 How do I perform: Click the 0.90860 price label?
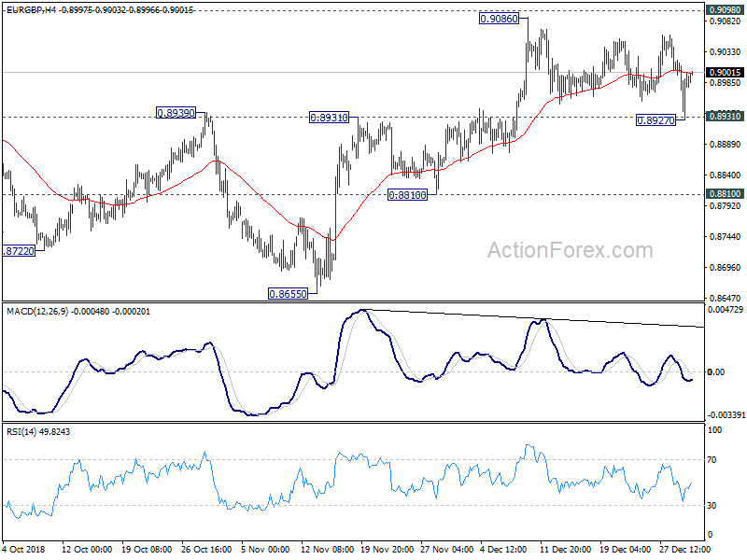pyautogui.click(x=499, y=19)
